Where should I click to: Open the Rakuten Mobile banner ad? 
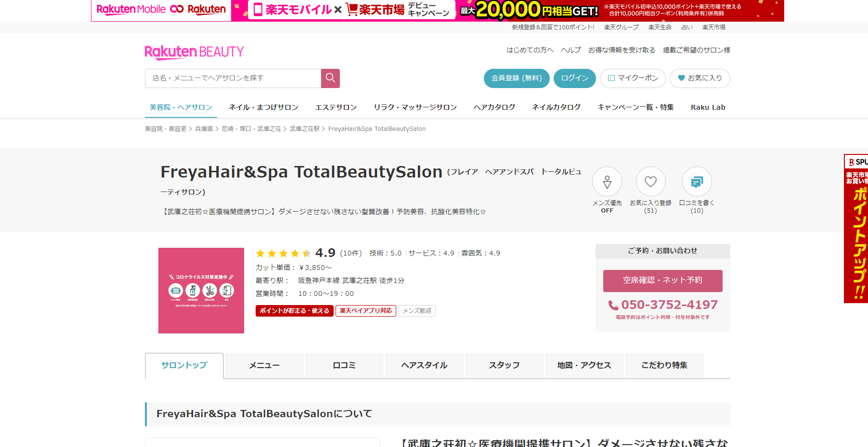tap(438, 11)
